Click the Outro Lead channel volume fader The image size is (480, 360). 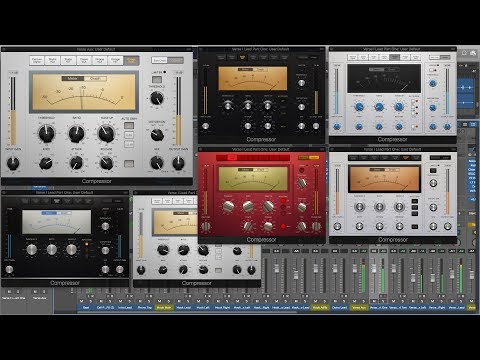(x=335, y=269)
